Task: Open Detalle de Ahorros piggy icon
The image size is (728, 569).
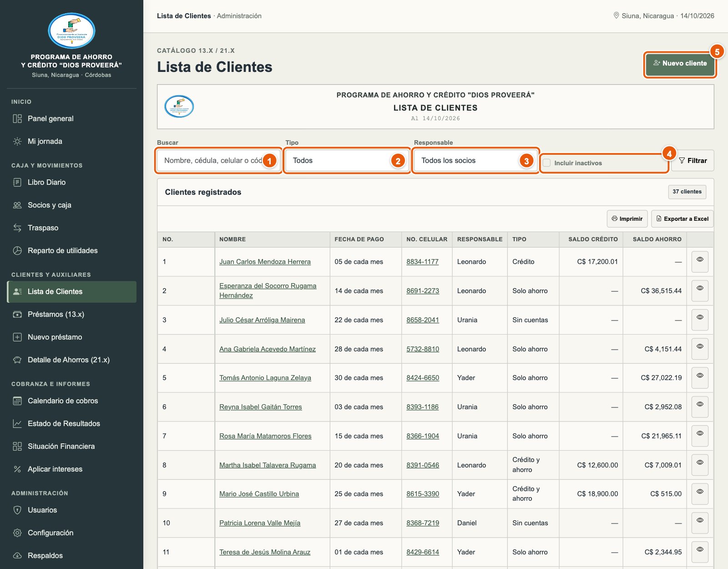Action: click(x=17, y=360)
